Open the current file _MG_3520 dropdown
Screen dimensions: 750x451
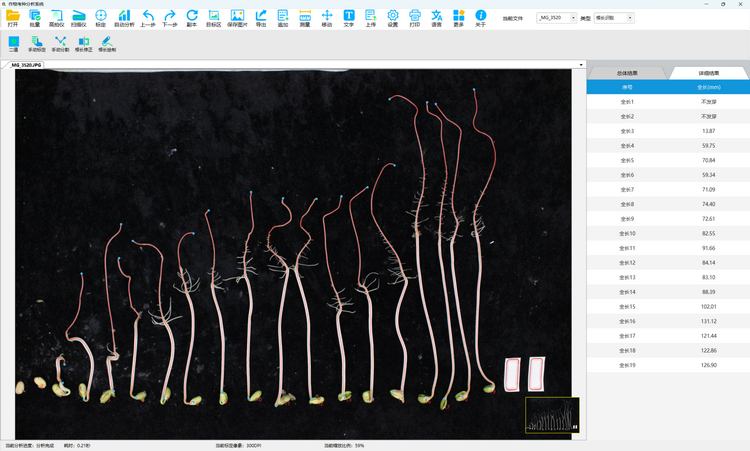point(557,18)
